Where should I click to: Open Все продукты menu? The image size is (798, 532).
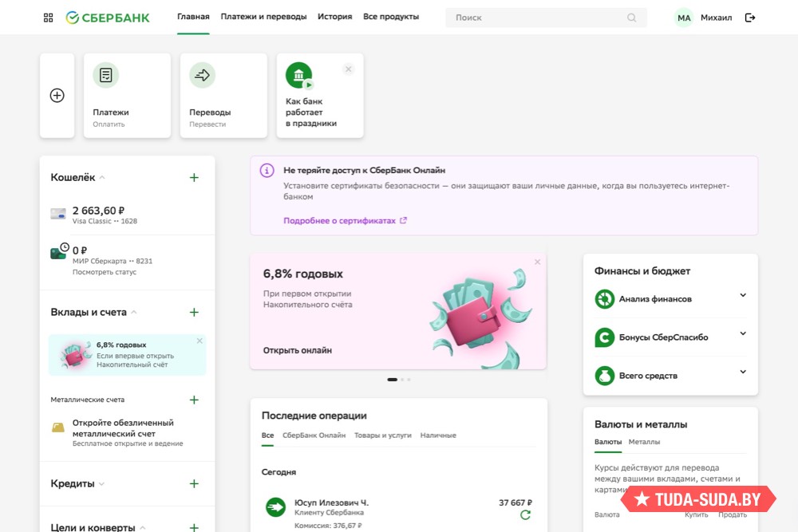pyautogui.click(x=391, y=17)
